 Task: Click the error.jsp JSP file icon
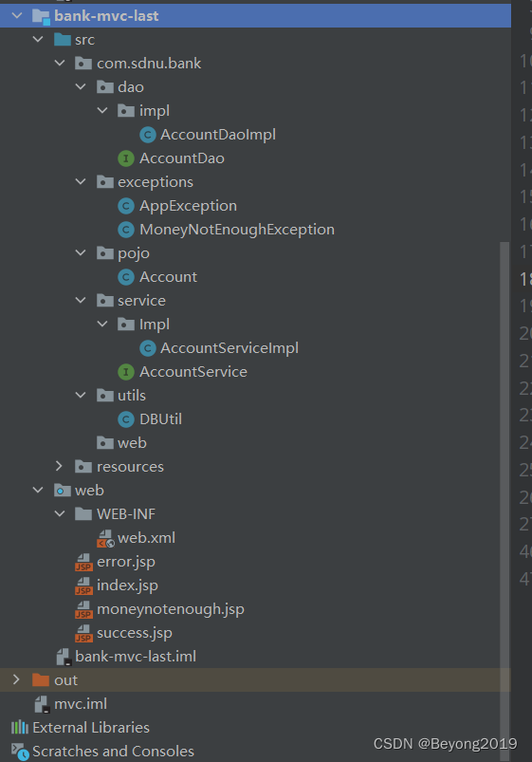click(x=83, y=562)
